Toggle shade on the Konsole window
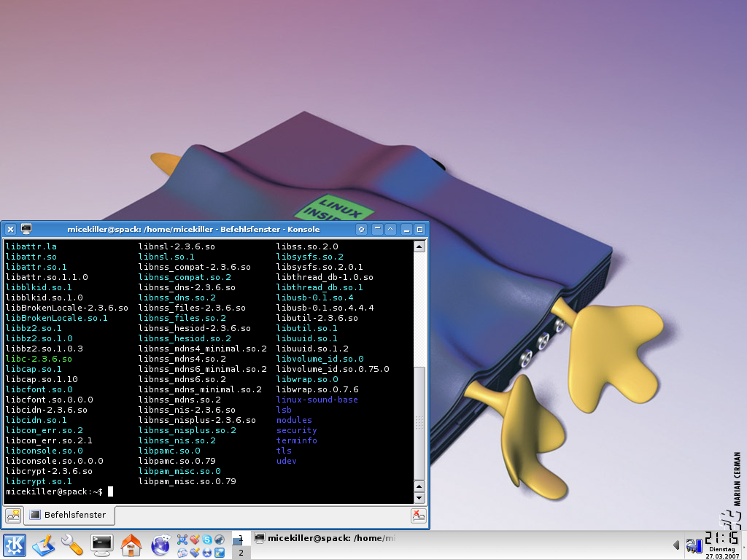 (x=377, y=229)
